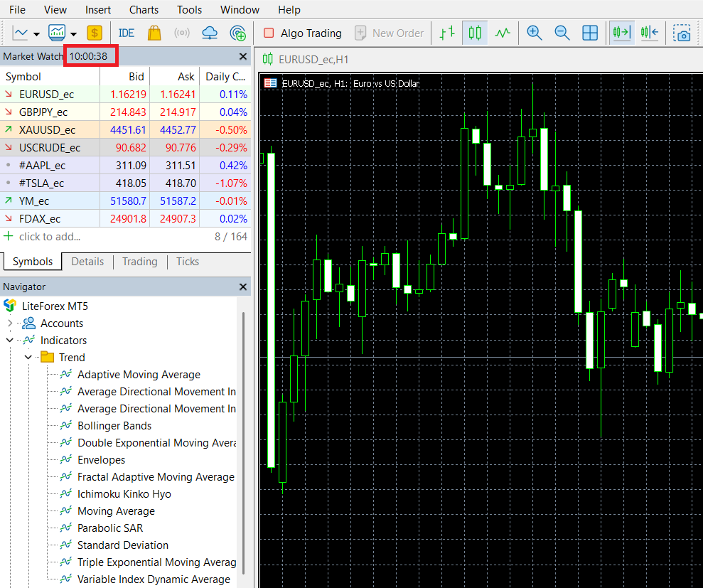Click the Daily Change column header
The width and height of the screenshot is (703, 588).
[225, 77]
